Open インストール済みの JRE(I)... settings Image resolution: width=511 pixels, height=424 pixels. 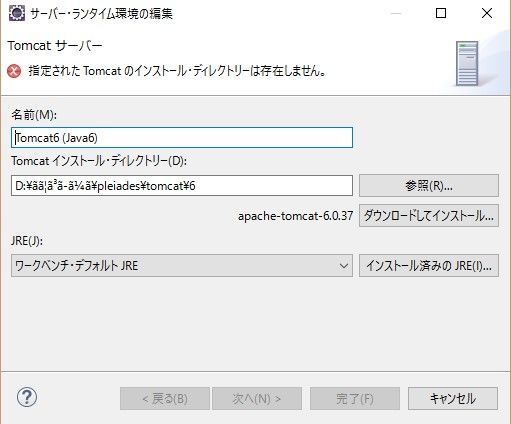point(429,266)
